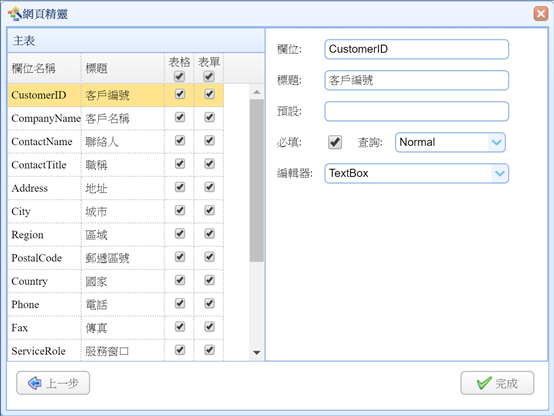Click the 預設 default value input field
Image resolution: width=554 pixels, height=416 pixels.
click(x=417, y=111)
